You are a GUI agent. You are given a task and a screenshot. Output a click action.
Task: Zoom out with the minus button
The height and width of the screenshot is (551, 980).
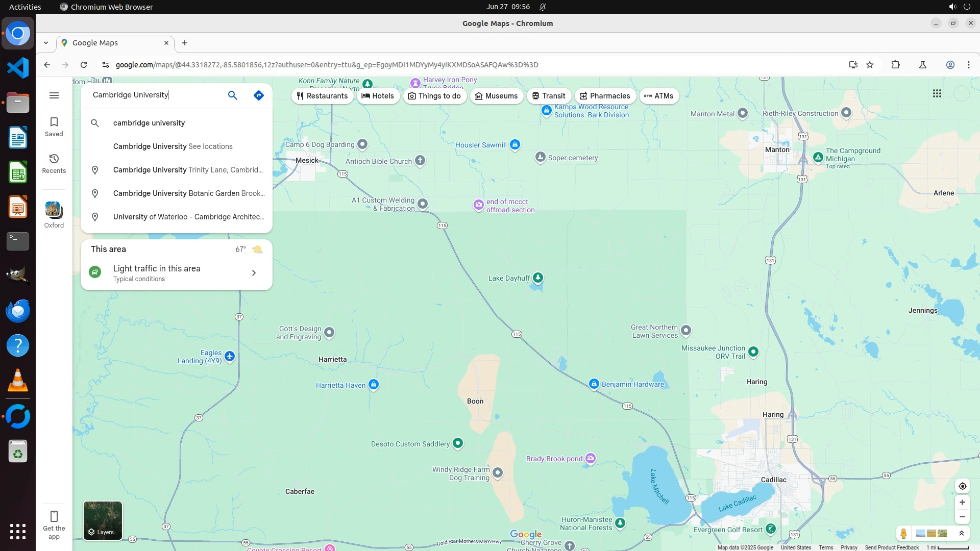(x=962, y=517)
